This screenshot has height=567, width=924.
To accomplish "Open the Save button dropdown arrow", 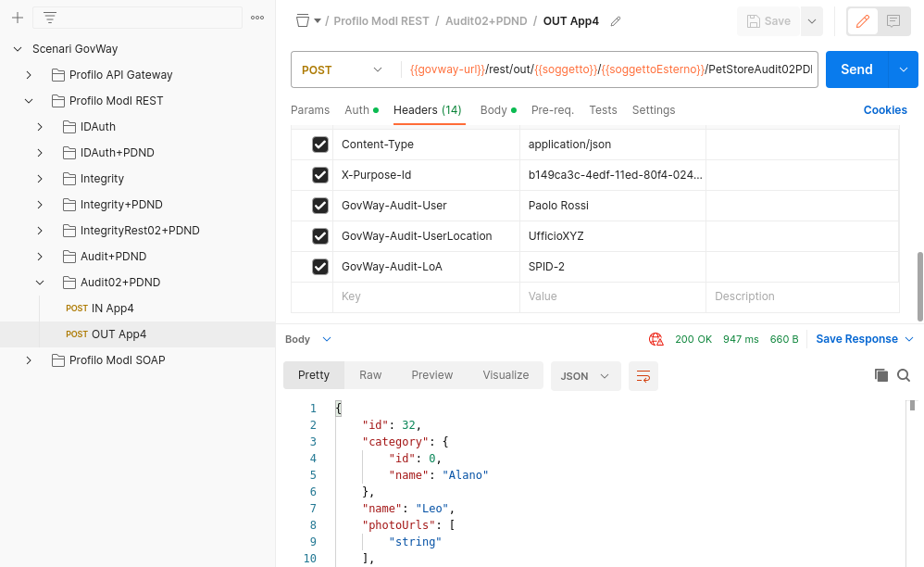I will 811,21.
